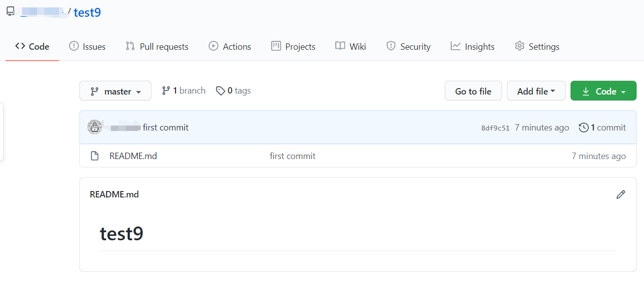Screen dimensions: 644x291
Task: Open the README.md file in list
Action: point(133,156)
